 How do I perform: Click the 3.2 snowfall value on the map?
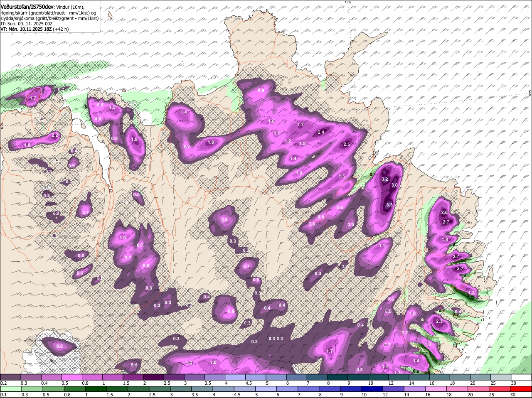pyautogui.click(x=385, y=179)
